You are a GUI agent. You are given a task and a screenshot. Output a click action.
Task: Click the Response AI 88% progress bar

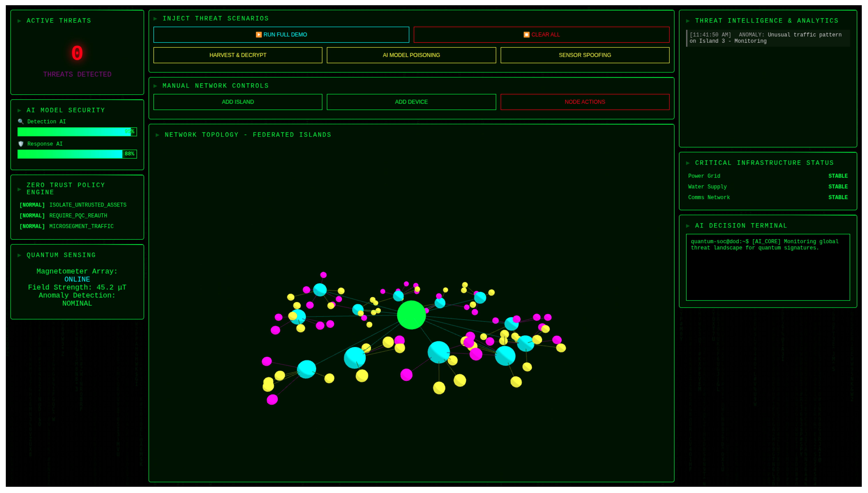coord(77,154)
